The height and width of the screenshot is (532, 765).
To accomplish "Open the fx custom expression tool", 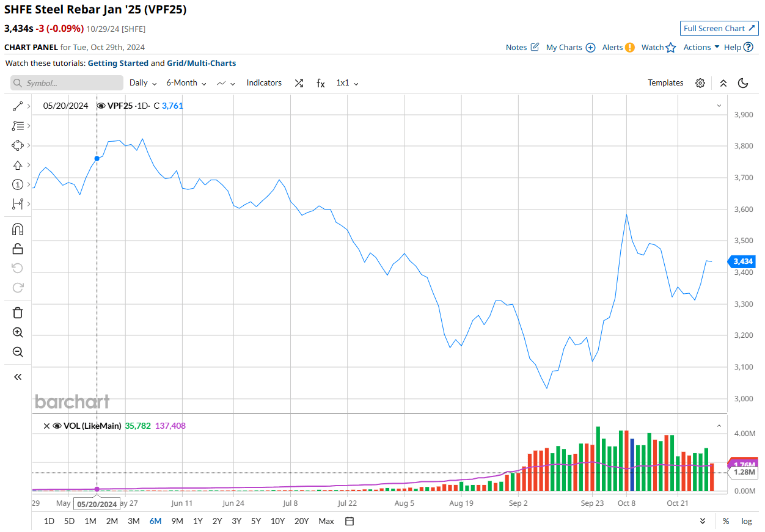I will click(320, 83).
